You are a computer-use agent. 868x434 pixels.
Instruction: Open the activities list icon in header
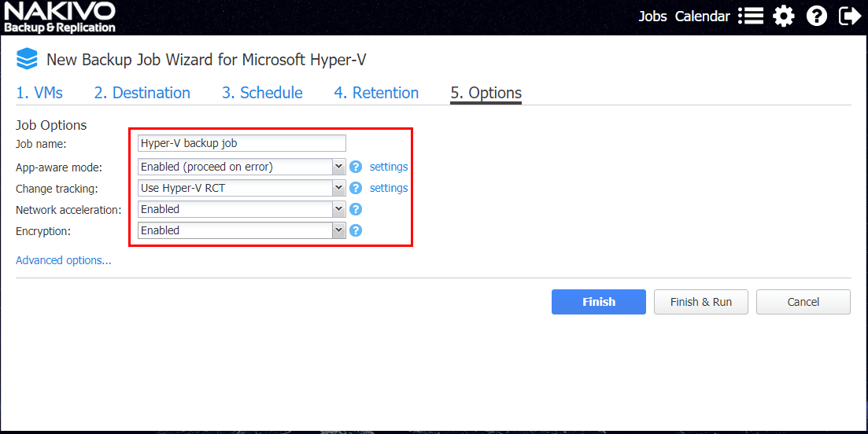coord(751,16)
